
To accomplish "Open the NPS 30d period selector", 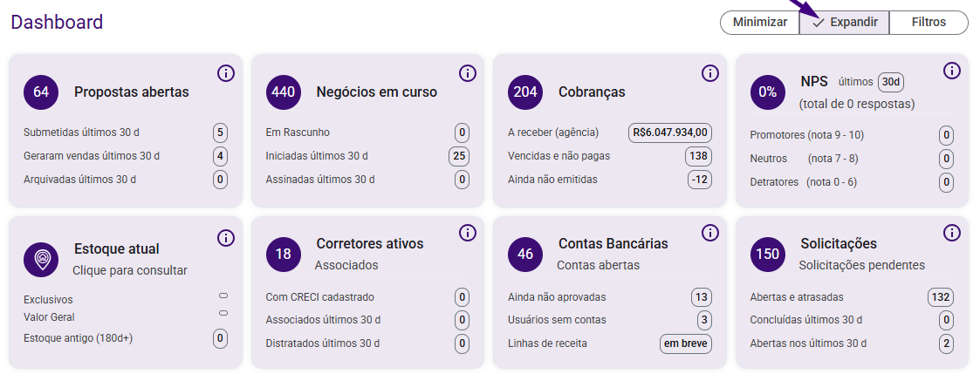I will [890, 82].
